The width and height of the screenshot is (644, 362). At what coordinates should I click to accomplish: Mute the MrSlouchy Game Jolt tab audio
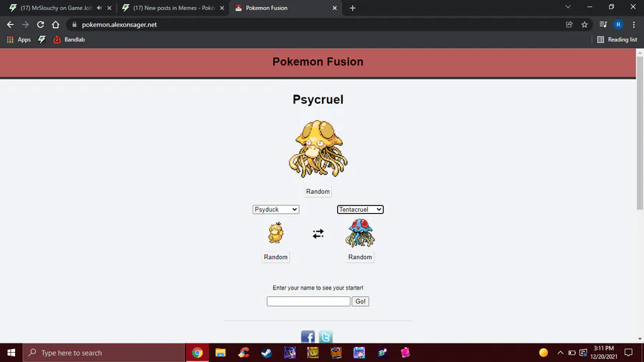coord(99,8)
